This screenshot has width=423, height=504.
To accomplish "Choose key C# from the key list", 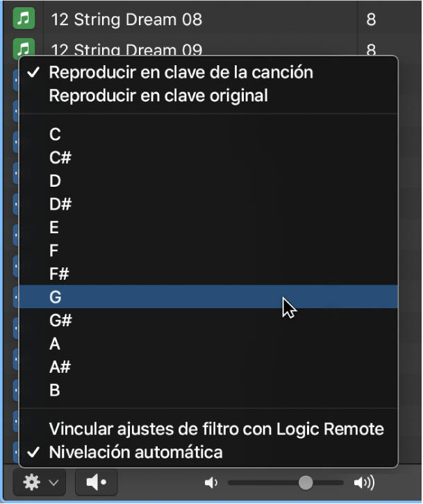I will [60, 158].
